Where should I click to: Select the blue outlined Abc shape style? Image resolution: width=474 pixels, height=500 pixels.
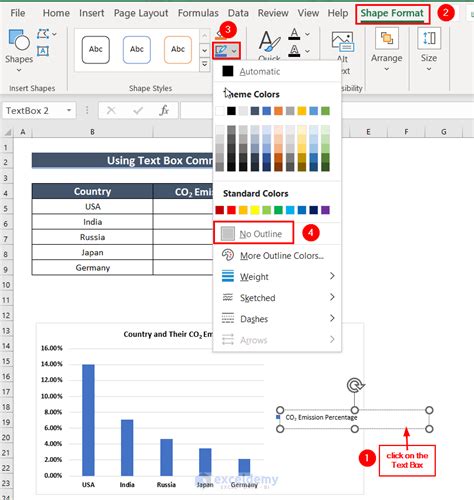(x=137, y=50)
